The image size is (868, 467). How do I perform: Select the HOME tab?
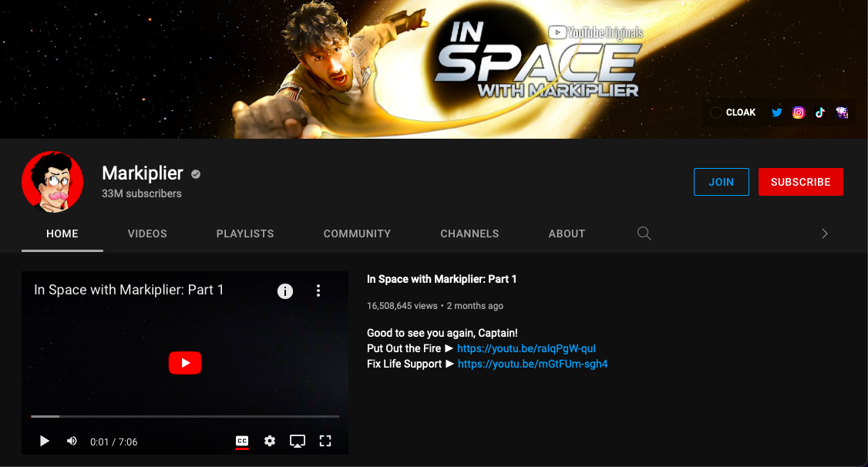point(62,234)
